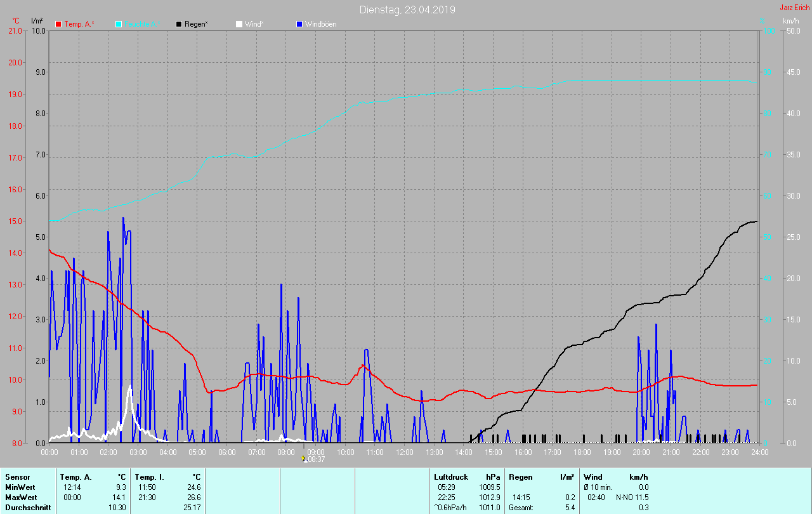
Task: Click the 12:00 tick on time axis
Action: [404, 452]
